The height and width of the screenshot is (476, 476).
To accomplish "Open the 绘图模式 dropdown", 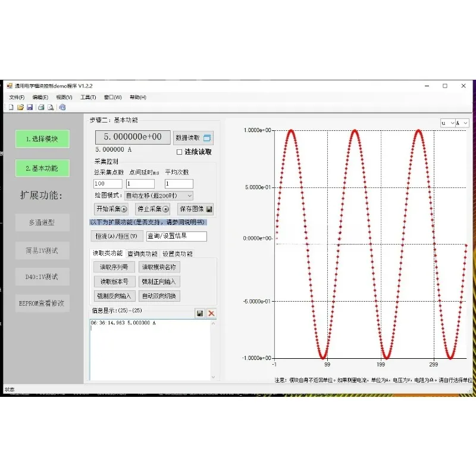I will pyautogui.click(x=159, y=196).
